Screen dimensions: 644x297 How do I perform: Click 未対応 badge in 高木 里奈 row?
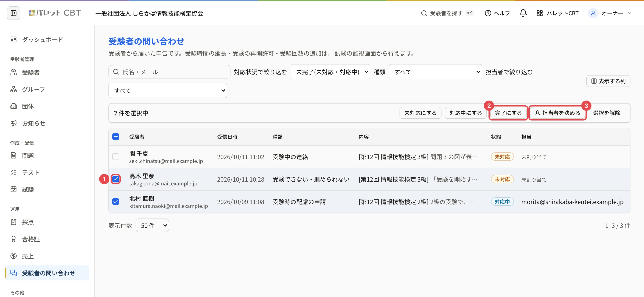[x=502, y=179]
